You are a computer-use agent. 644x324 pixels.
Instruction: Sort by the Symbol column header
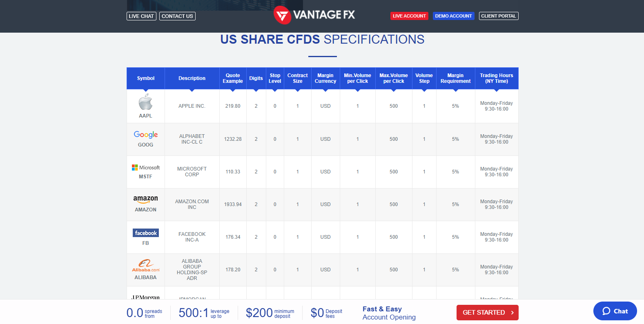point(146,78)
